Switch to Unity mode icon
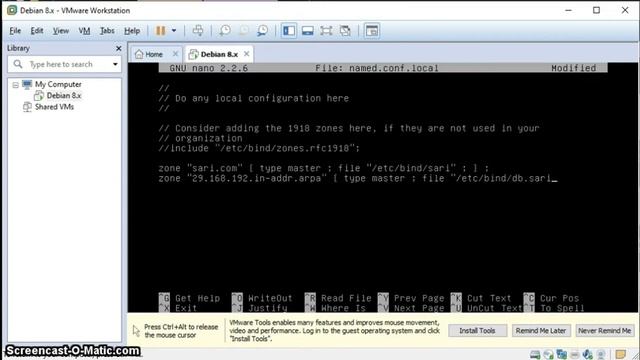 point(345,31)
